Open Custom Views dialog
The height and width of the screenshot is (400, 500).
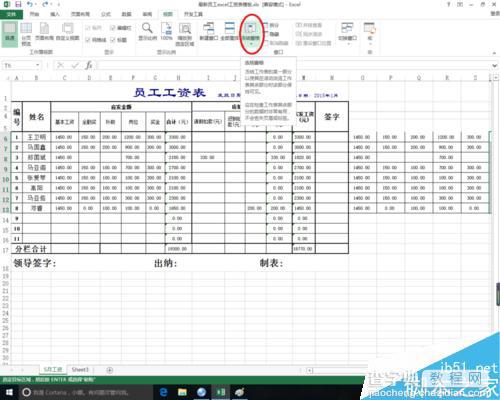(x=67, y=32)
